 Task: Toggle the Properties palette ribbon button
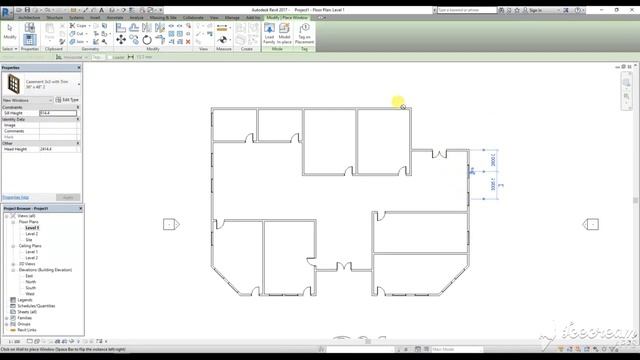(30, 40)
